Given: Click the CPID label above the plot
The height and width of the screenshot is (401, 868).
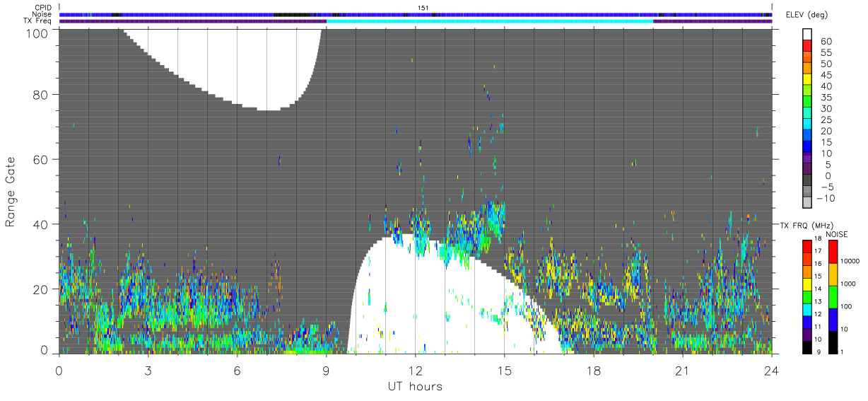Looking at the screenshot, I should point(42,8).
